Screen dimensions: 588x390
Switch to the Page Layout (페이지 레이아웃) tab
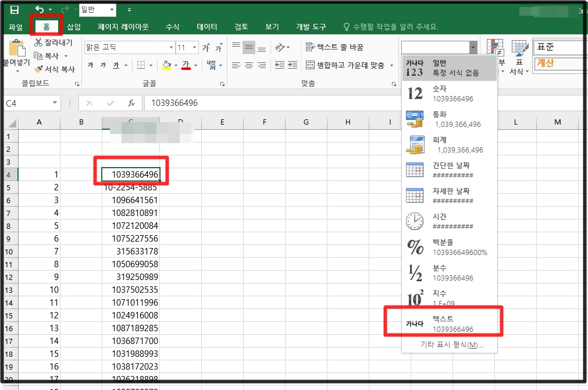(x=123, y=27)
